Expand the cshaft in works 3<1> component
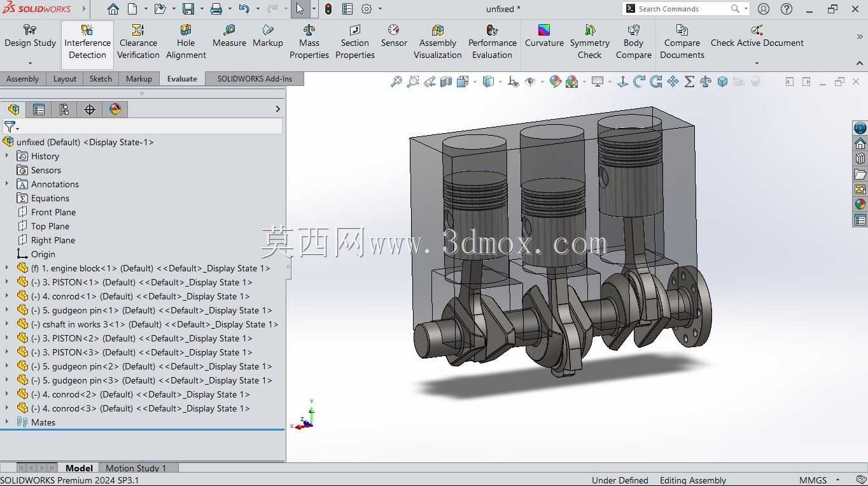Screen dimensions: 868x486 pyautogui.click(x=7, y=324)
